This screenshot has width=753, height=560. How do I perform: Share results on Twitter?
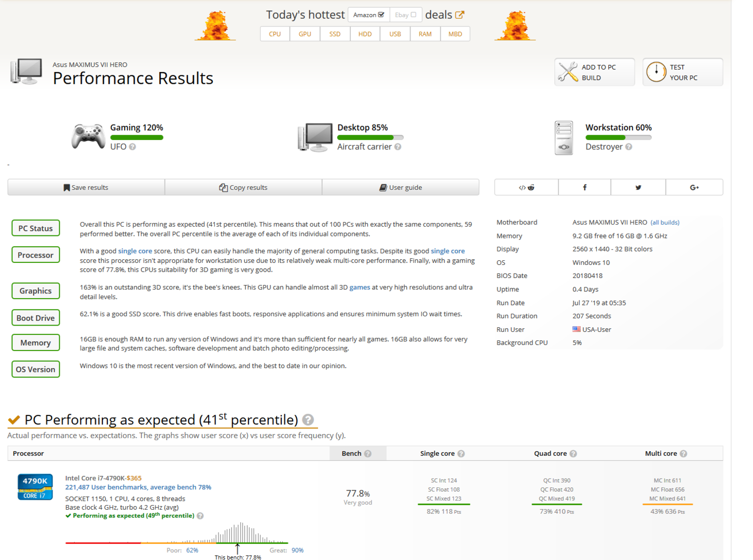click(638, 187)
